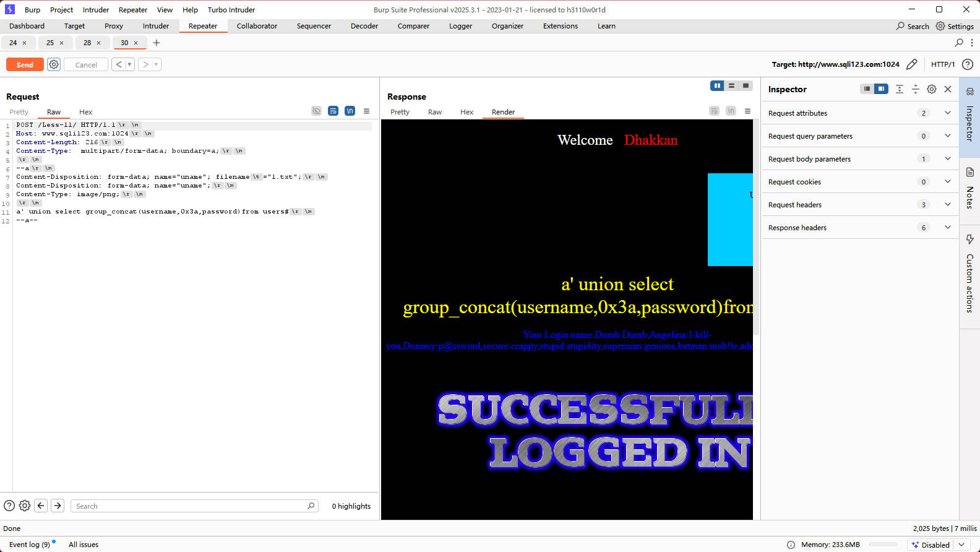Toggle hidden items in the Request editor
980x552 pixels.
(x=316, y=111)
